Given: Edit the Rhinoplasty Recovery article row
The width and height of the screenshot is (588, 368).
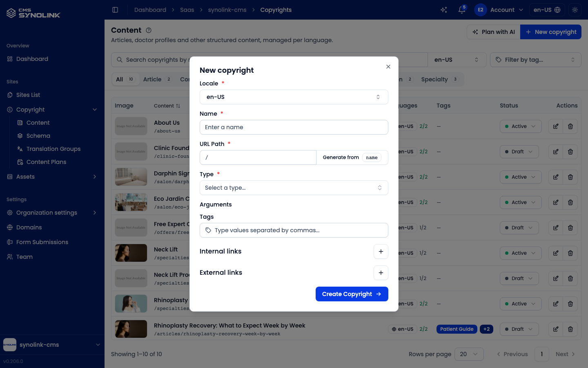Looking at the screenshot, I should click(556, 329).
